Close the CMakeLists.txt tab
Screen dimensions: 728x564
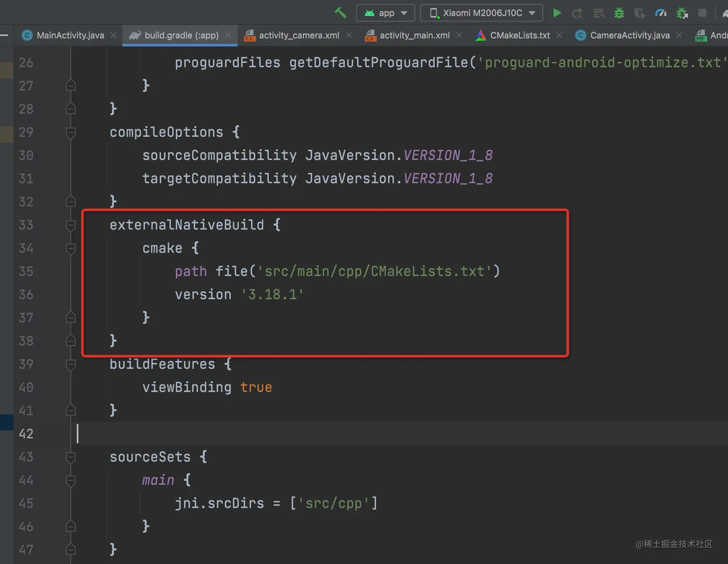[559, 35]
